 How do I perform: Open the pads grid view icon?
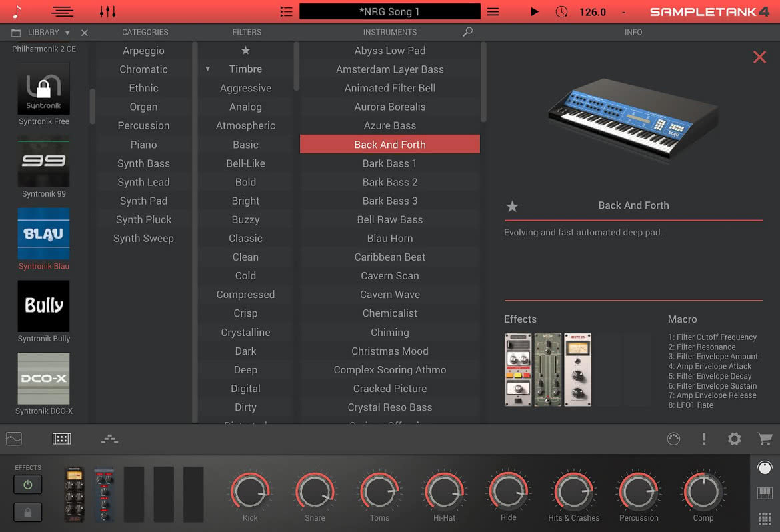[62, 439]
